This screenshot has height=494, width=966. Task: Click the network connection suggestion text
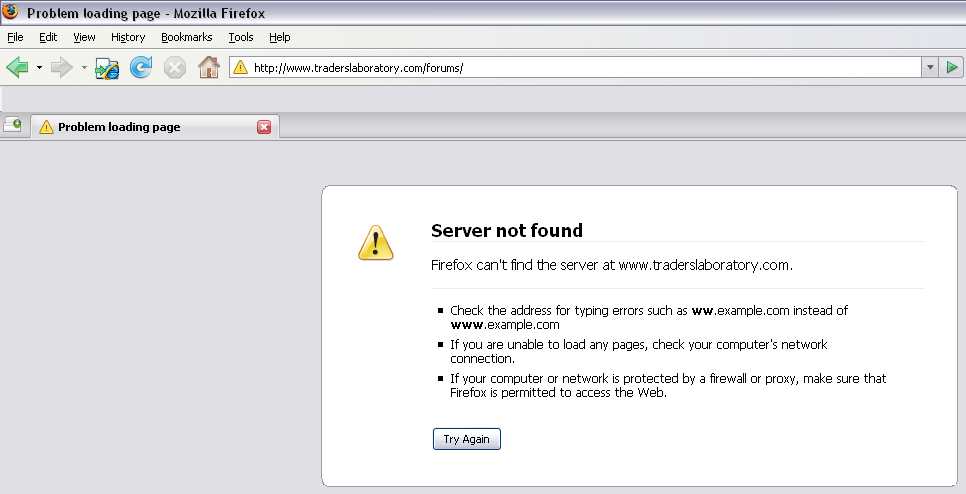pos(638,351)
